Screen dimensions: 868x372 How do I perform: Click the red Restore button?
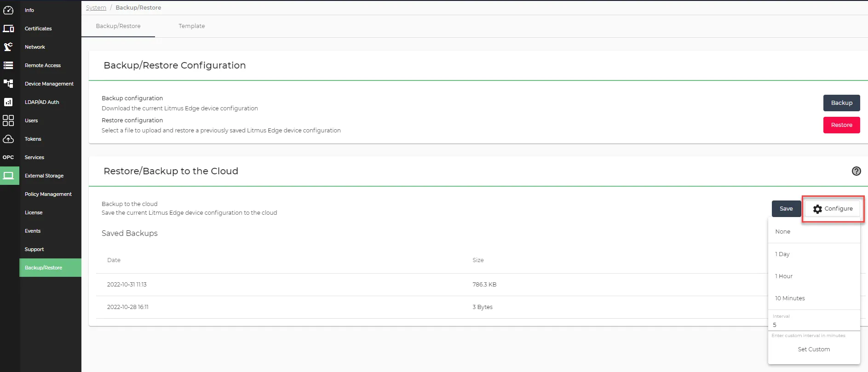841,125
